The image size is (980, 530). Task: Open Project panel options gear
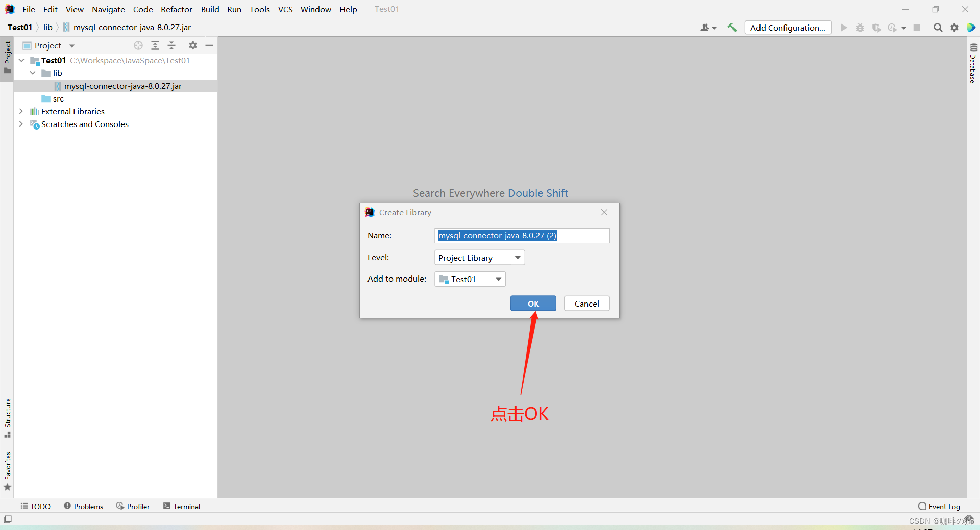click(x=192, y=45)
